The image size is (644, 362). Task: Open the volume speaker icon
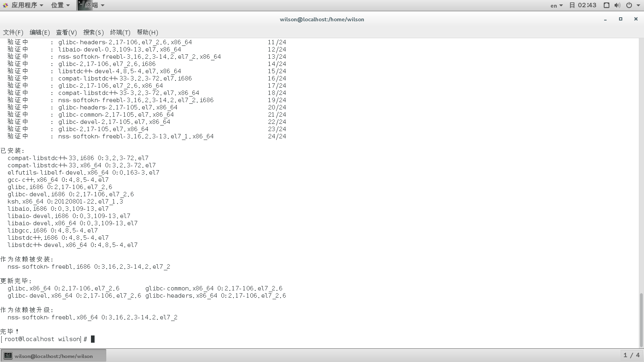click(x=617, y=5)
